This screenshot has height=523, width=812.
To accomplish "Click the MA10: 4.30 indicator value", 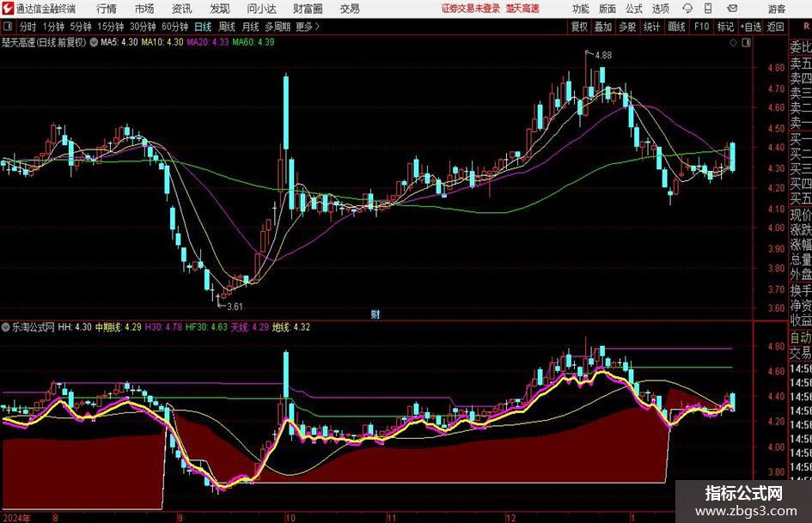I will click(x=162, y=42).
